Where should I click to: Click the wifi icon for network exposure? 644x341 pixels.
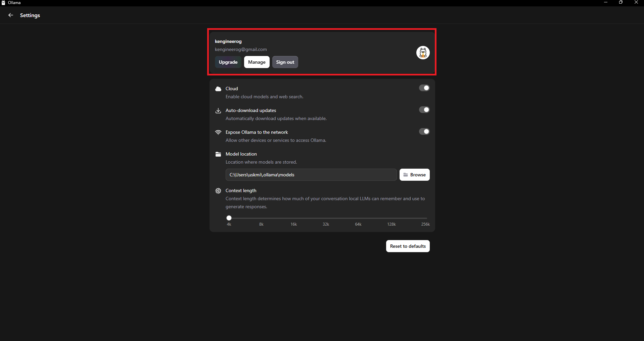[x=218, y=132]
